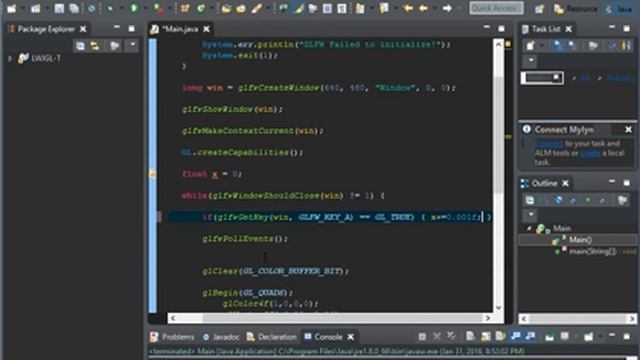This screenshot has height=360, width=640.
Task: Toggle Sort in the Outline toolbar
Action: pos(544,200)
